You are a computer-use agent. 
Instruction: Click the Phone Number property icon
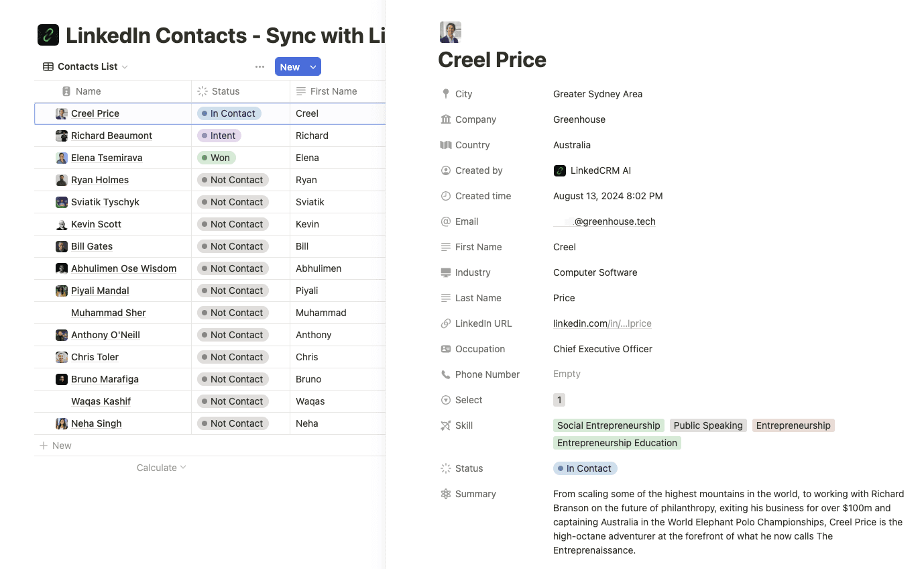pos(446,374)
